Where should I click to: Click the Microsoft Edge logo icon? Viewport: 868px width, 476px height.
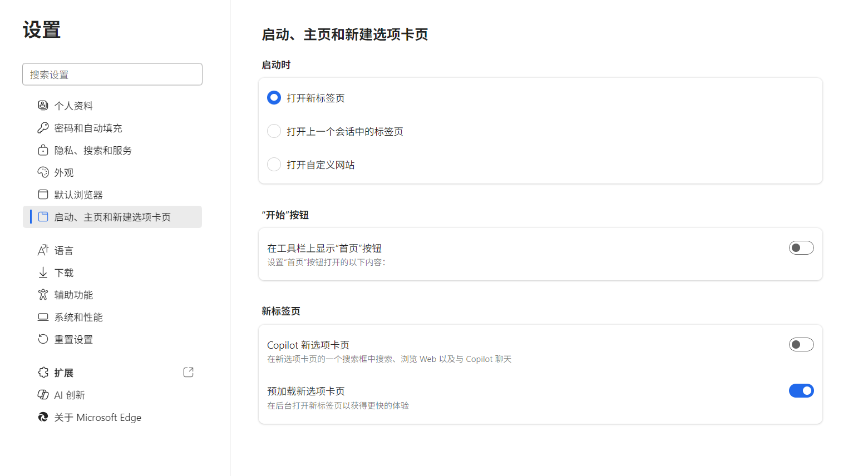point(43,417)
